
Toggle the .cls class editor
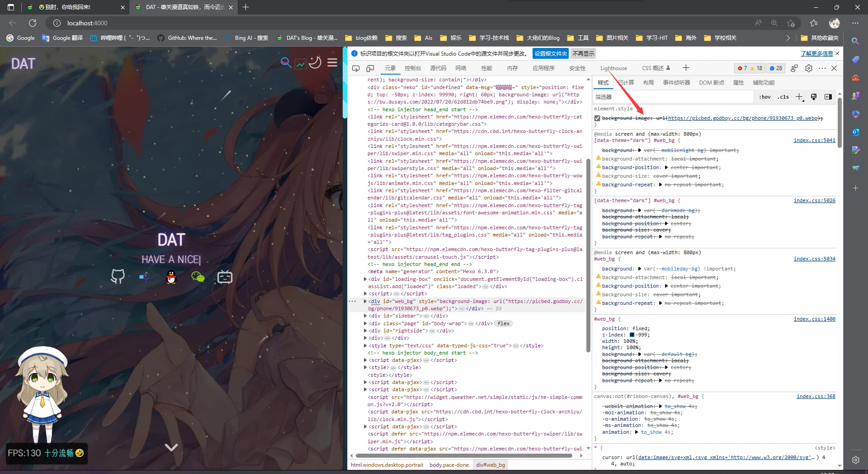tap(783, 97)
